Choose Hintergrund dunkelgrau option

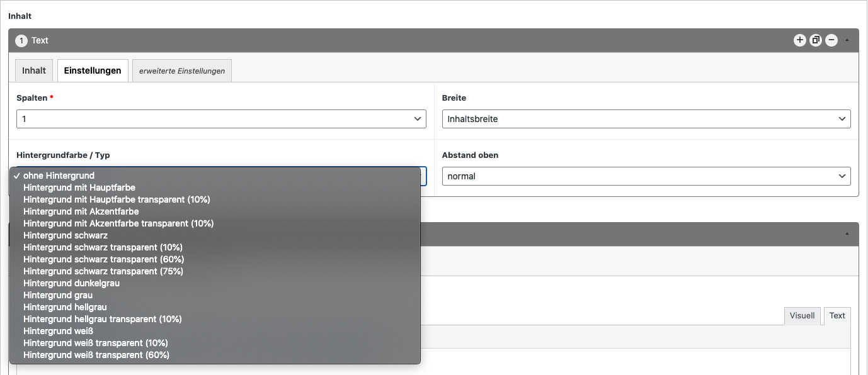pos(71,283)
